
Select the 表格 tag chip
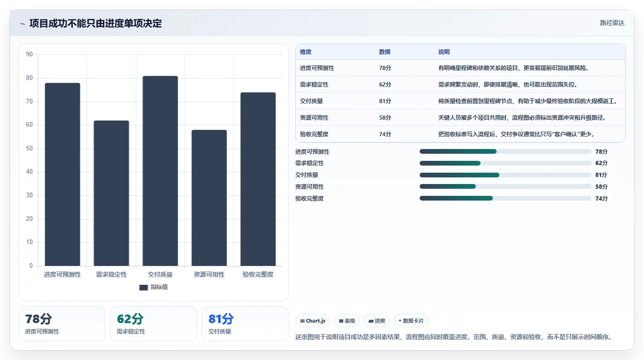point(347,321)
